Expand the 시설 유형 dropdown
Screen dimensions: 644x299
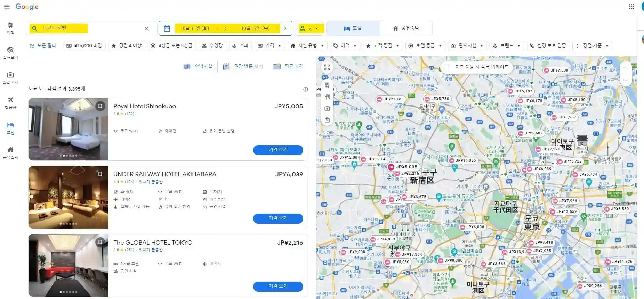[x=307, y=45]
